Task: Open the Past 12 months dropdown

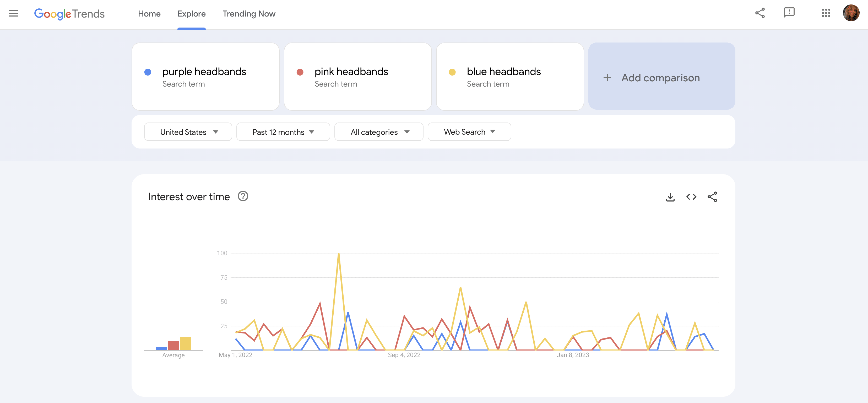Action: point(283,132)
